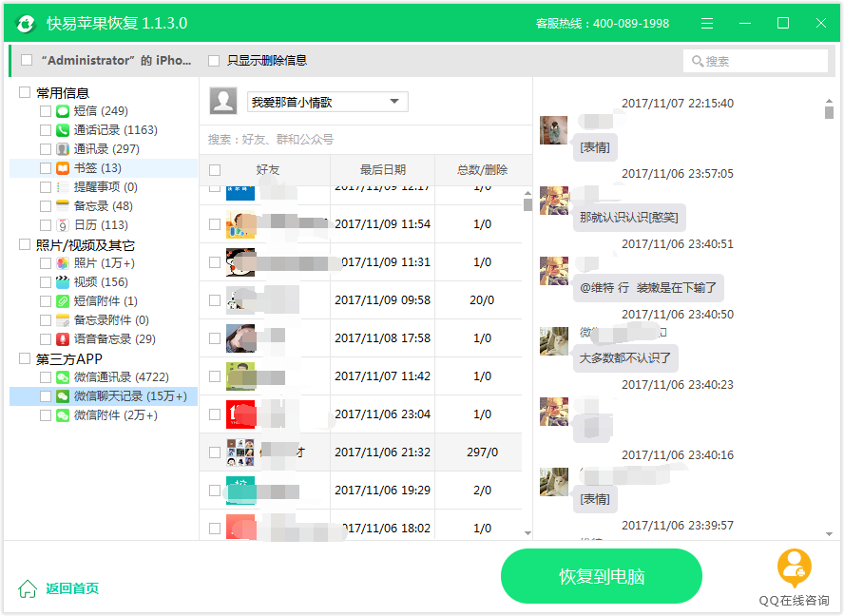The width and height of the screenshot is (844, 616).
Task: Check the 第三方APP group checkbox
Action: [x=24, y=358]
